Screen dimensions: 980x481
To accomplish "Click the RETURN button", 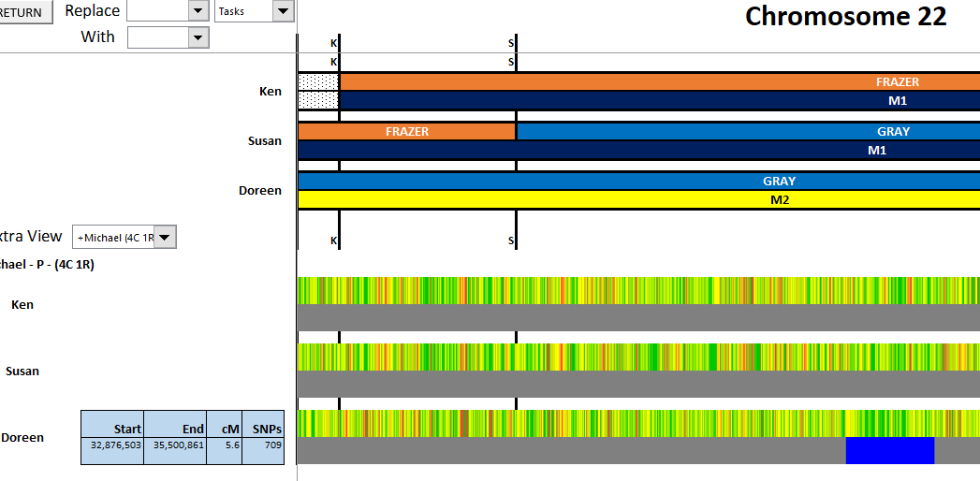I will pyautogui.click(x=26, y=12).
